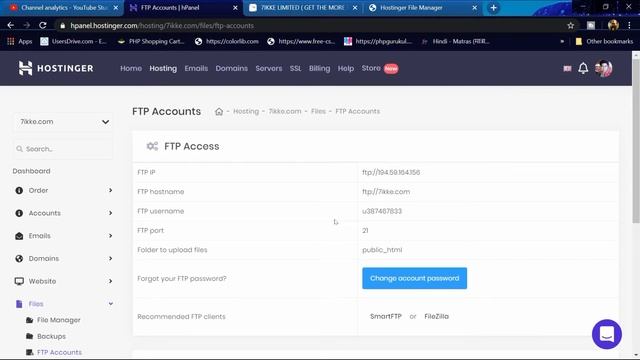Click the browser forward arrow
Viewport: 640px width, 360px height.
pyautogui.click(x=27, y=25)
